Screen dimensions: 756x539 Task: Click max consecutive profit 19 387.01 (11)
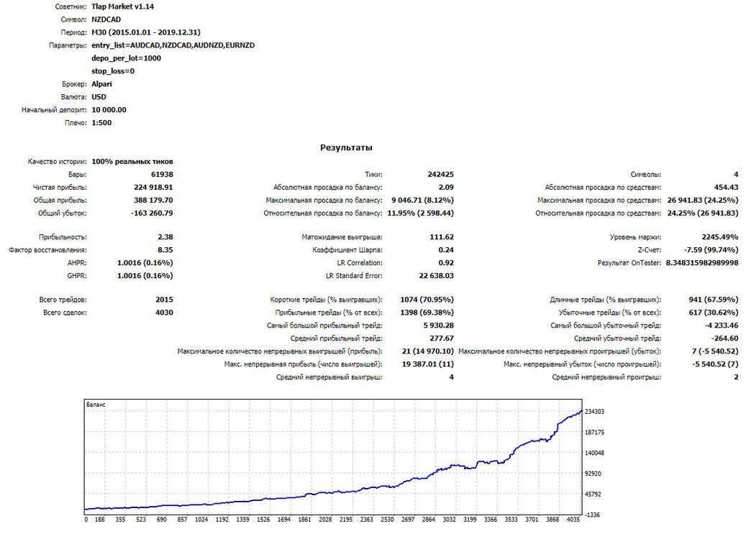[x=428, y=364]
